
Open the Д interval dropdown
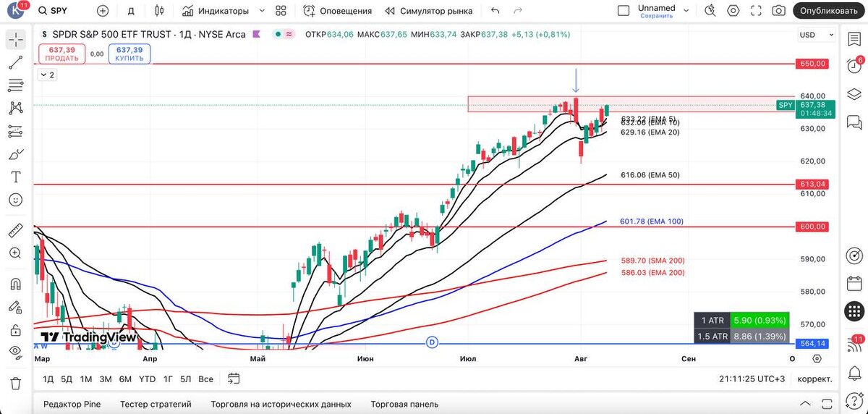[131, 11]
